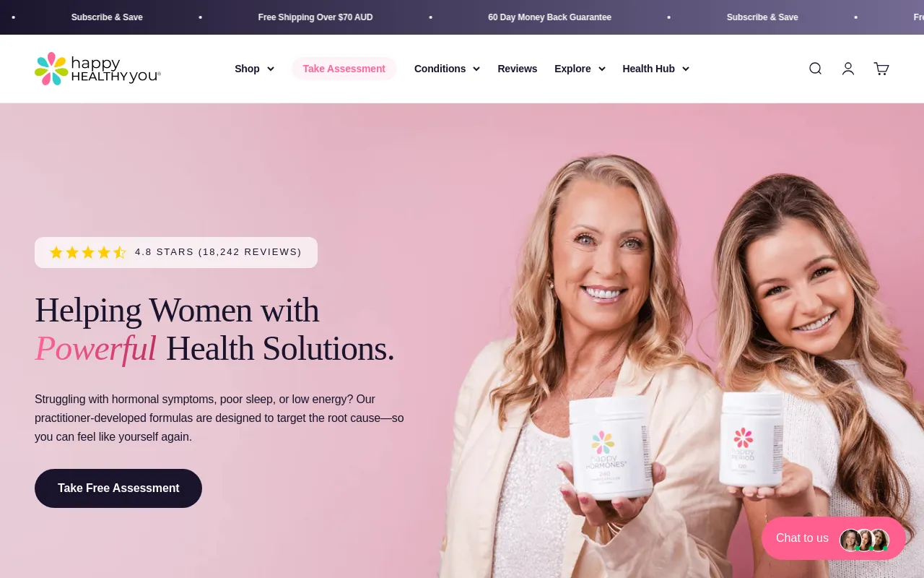Viewport: 924px width, 578px height.
Task: Open the shopping cart icon
Action: pos(881,69)
